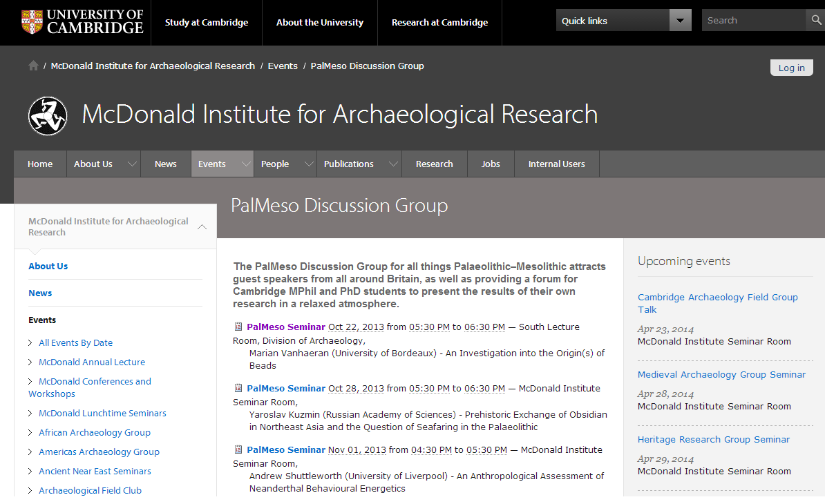Expand the About Us menu chevron
Viewport: 825px width, 504px height.
pyautogui.click(x=132, y=164)
